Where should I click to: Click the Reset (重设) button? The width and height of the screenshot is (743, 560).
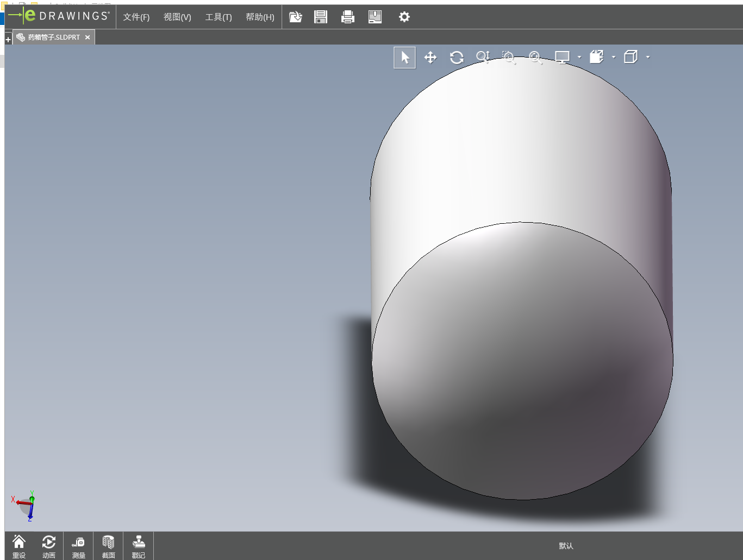point(19,546)
